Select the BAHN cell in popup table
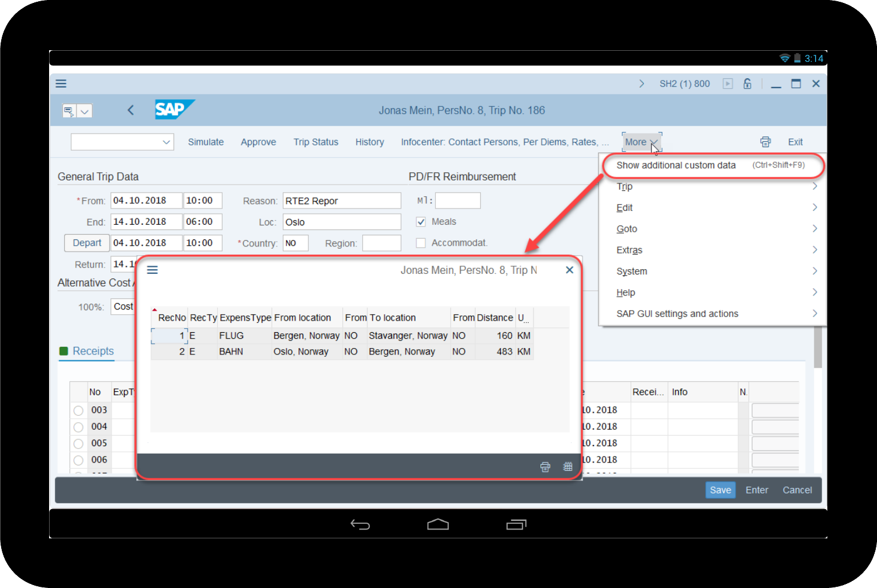Screen dimensions: 877x588 (244, 352)
